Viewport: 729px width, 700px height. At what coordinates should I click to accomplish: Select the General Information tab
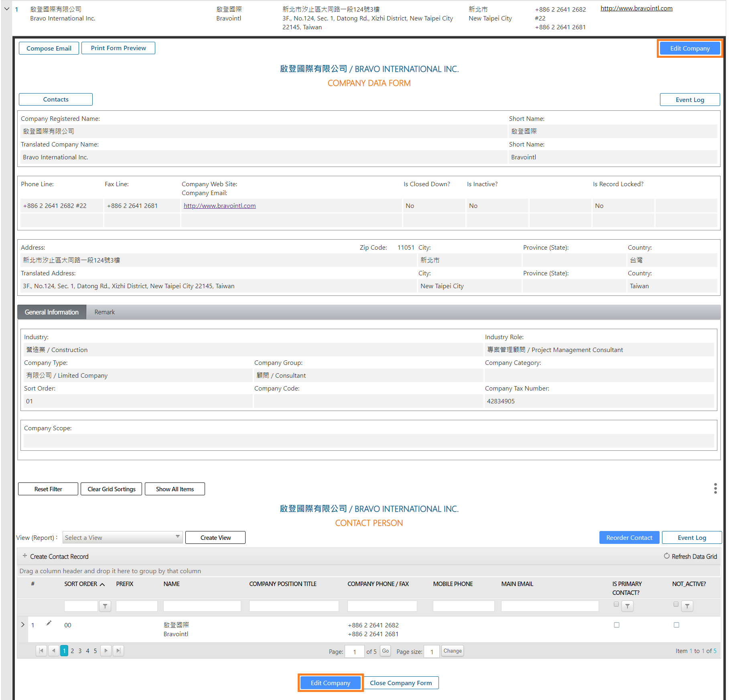tap(52, 312)
